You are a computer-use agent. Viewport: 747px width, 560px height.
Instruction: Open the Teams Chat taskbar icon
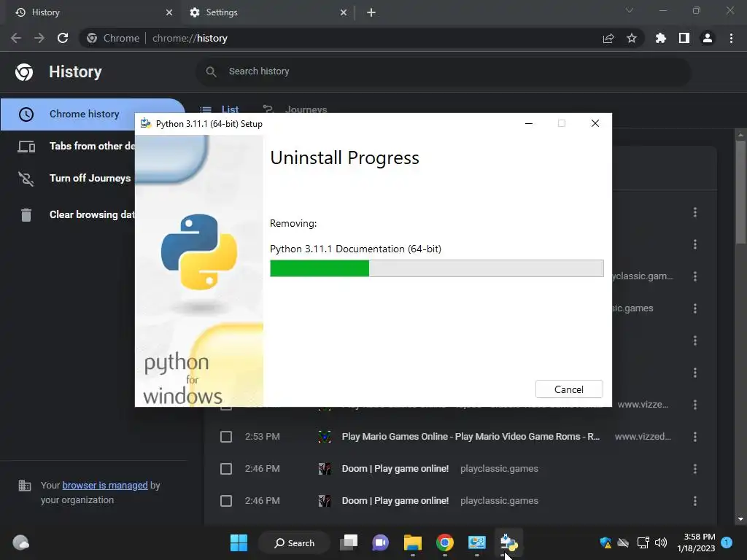380,542
